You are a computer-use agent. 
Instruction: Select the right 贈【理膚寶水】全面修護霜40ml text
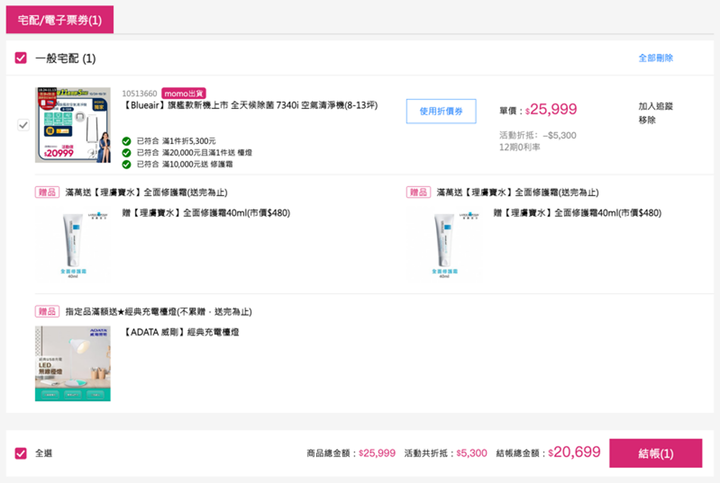tap(577, 213)
